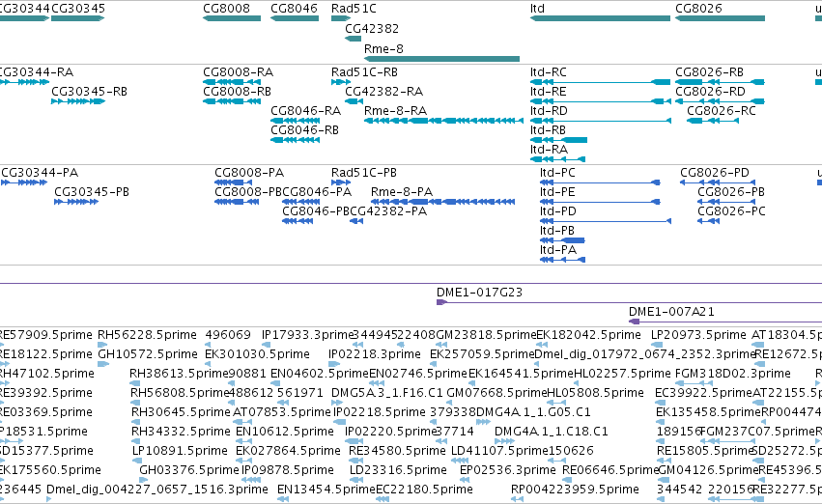
Task: Open the CG8026-RC transcript label
Action: pyautogui.click(x=722, y=110)
